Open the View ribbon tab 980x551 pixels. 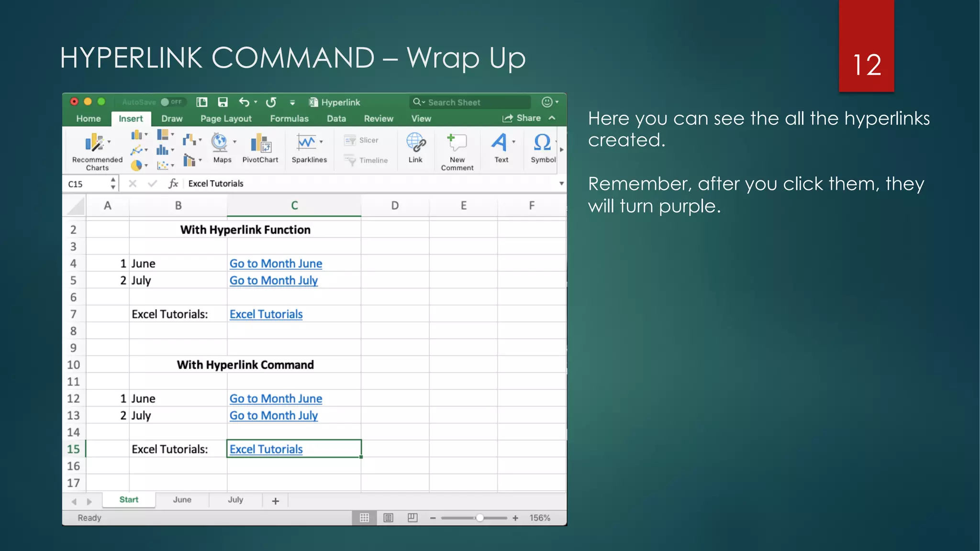click(x=421, y=119)
